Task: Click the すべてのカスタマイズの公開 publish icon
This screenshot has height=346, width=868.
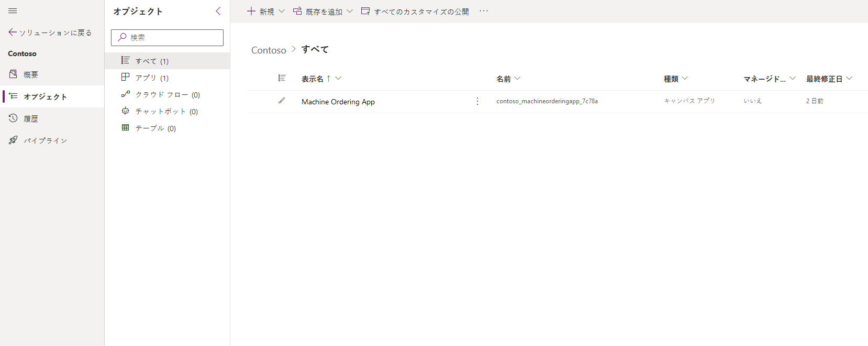Action: [365, 11]
